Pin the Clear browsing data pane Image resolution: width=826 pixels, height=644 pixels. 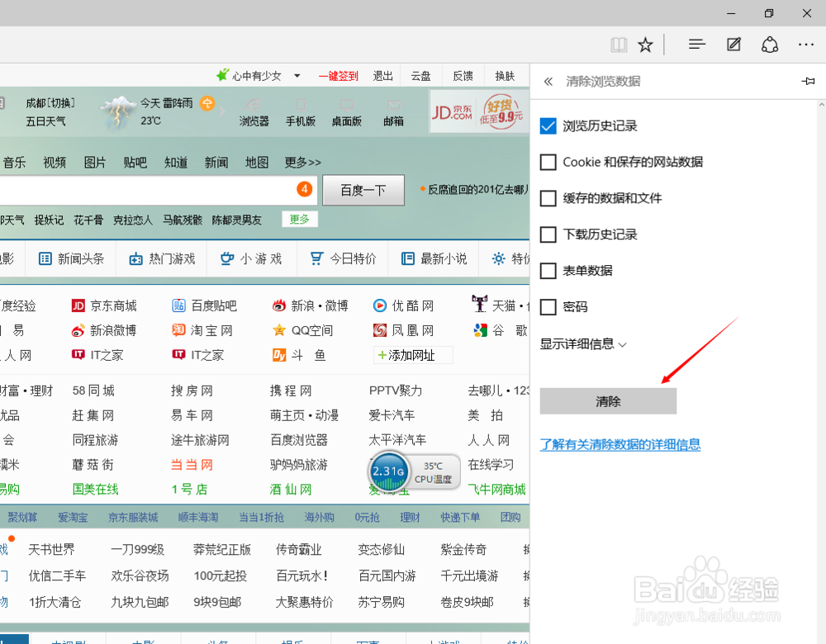(x=808, y=81)
